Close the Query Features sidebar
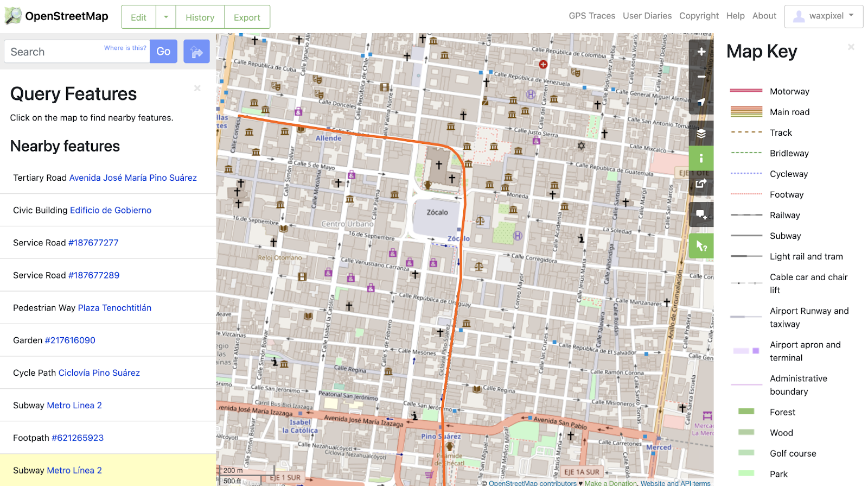Screen dimensions: 868x486 197,88
